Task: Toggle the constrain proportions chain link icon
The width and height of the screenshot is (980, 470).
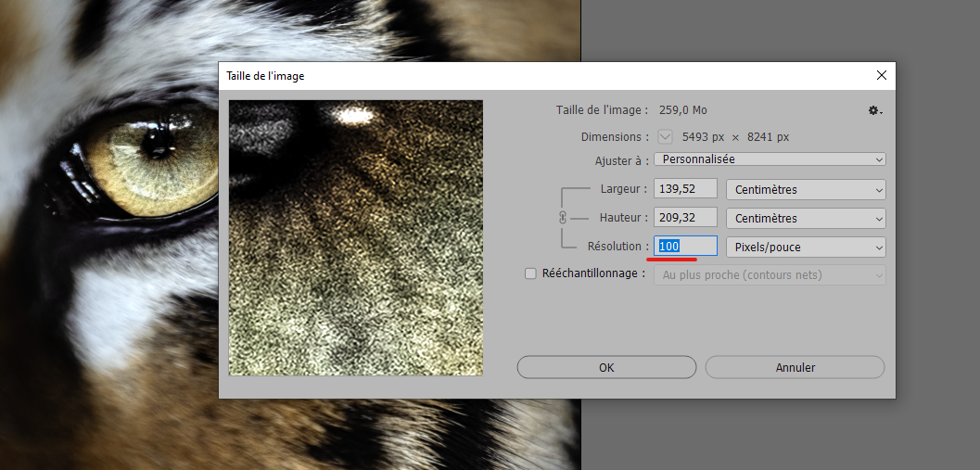Action: click(x=562, y=217)
